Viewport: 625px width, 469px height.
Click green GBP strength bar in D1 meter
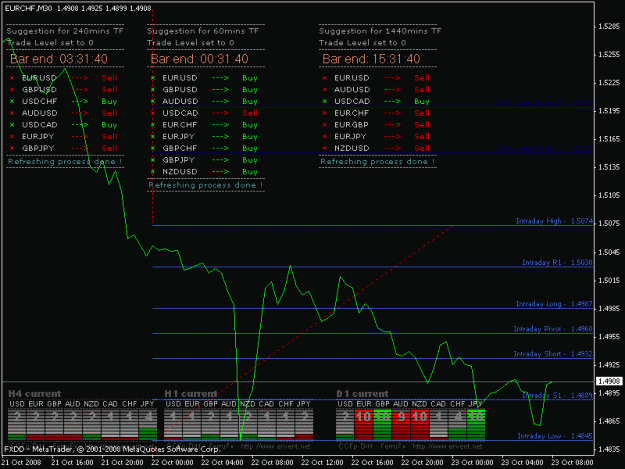click(x=382, y=424)
